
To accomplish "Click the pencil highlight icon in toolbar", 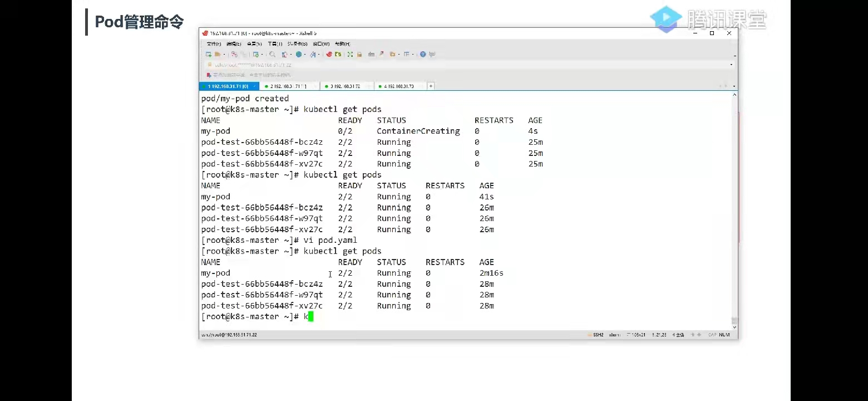I will tap(382, 55).
